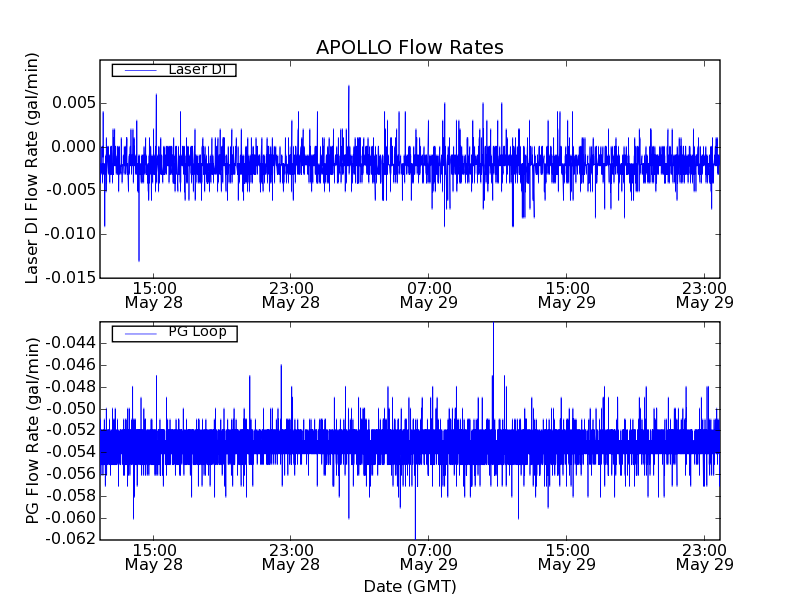Click the "APOLLO Flow Rates" chart title
This screenshot has height=600, width=800.
tap(409, 48)
